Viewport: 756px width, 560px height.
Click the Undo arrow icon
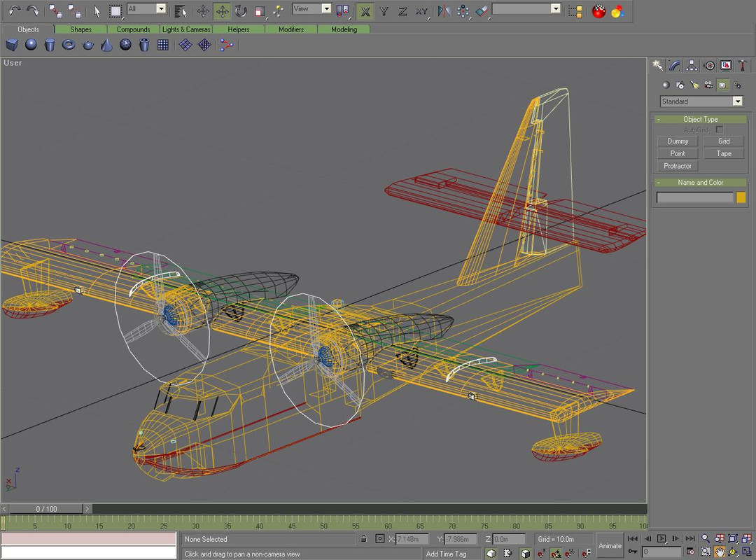[x=15, y=10]
